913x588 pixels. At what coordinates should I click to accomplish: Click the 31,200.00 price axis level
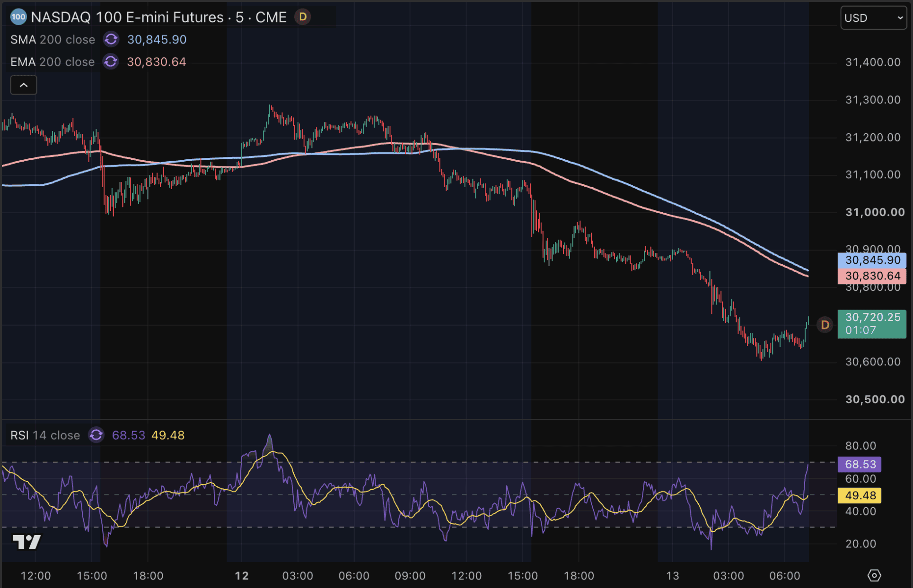(x=873, y=138)
